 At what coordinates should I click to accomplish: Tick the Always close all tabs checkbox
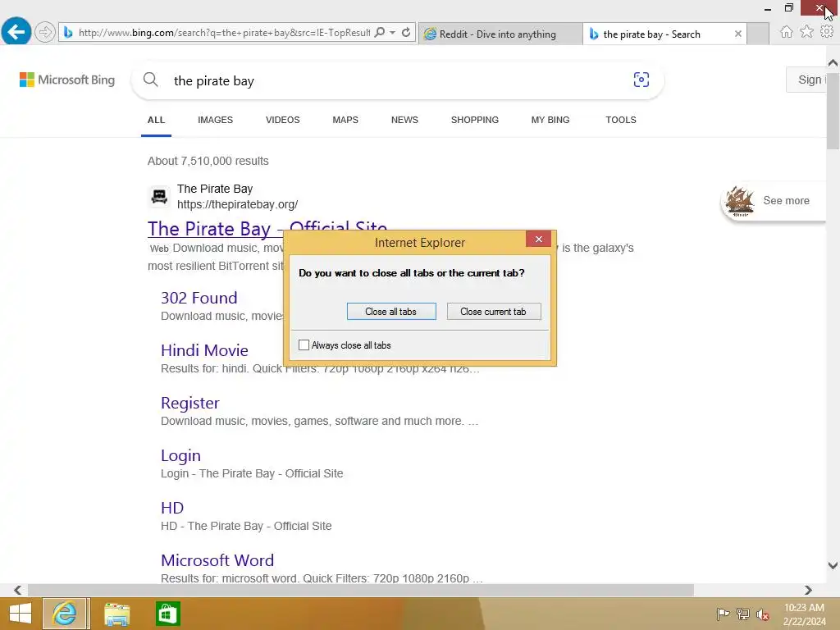click(304, 345)
